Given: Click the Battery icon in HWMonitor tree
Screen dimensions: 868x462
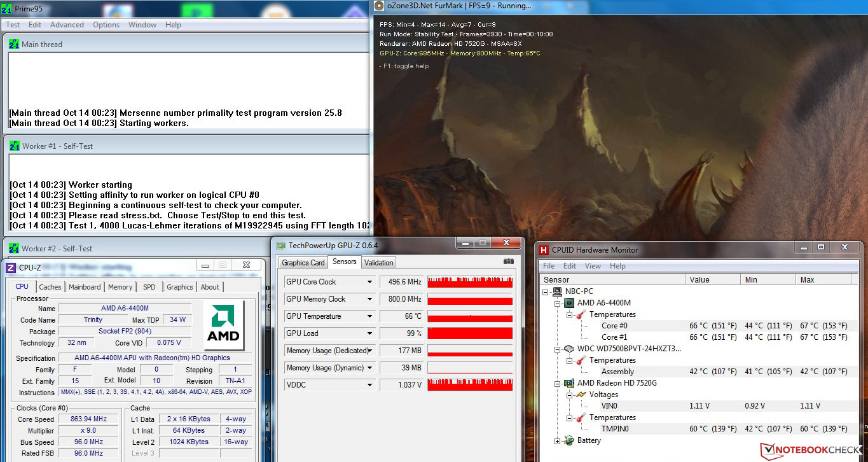Looking at the screenshot, I should pos(569,440).
